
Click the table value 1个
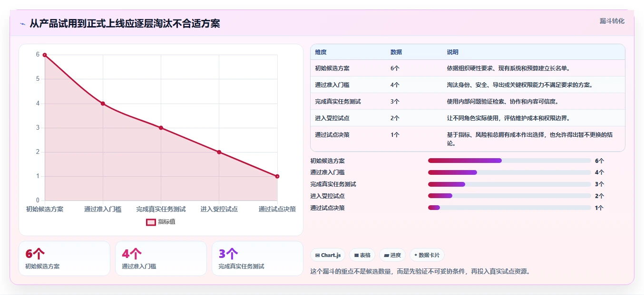395,135
